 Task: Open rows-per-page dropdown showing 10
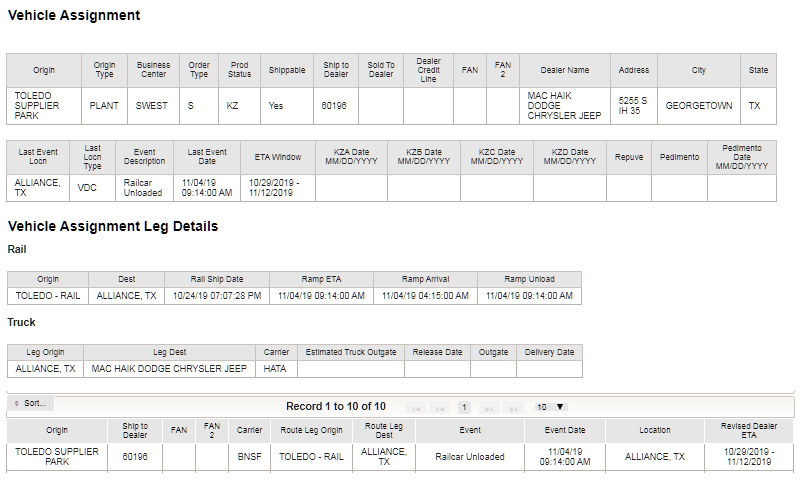[550, 407]
